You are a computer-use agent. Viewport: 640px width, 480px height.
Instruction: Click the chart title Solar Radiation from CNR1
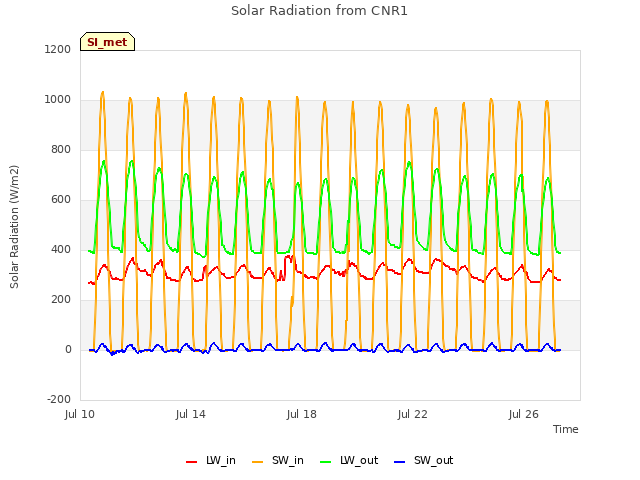pos(319,11)
